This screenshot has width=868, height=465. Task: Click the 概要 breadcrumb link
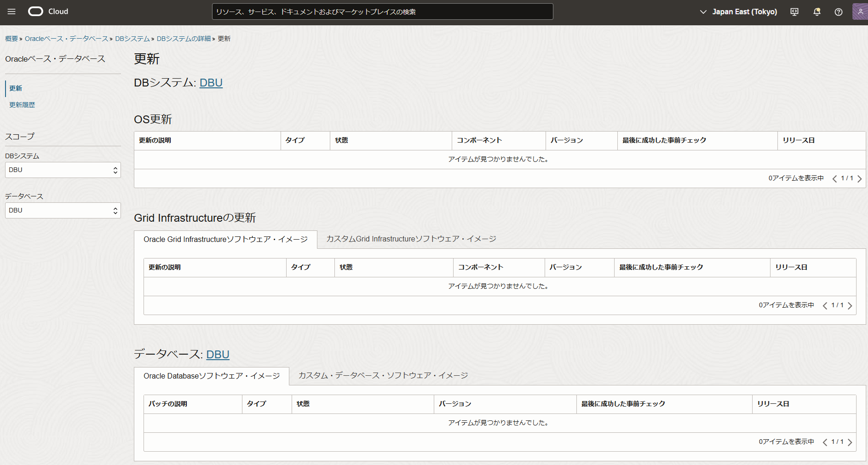(x=11, y=39)
